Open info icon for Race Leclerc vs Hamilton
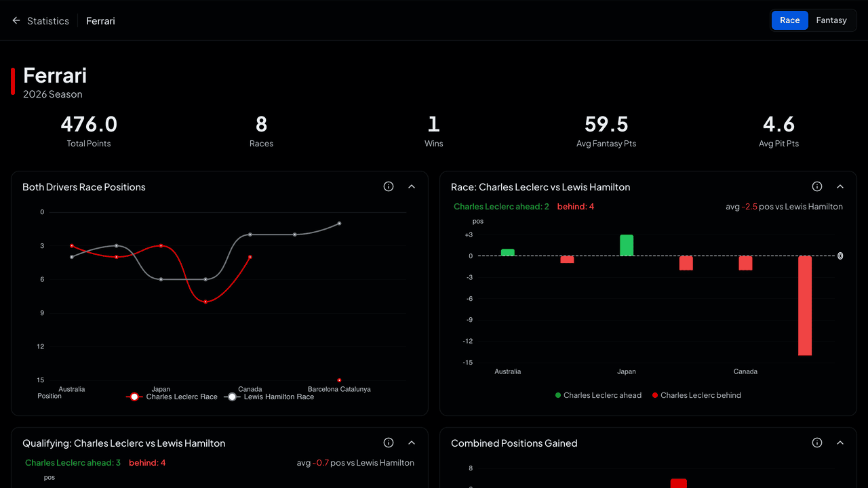The width and height of the screenshot is (868, 488). [817, 186]
